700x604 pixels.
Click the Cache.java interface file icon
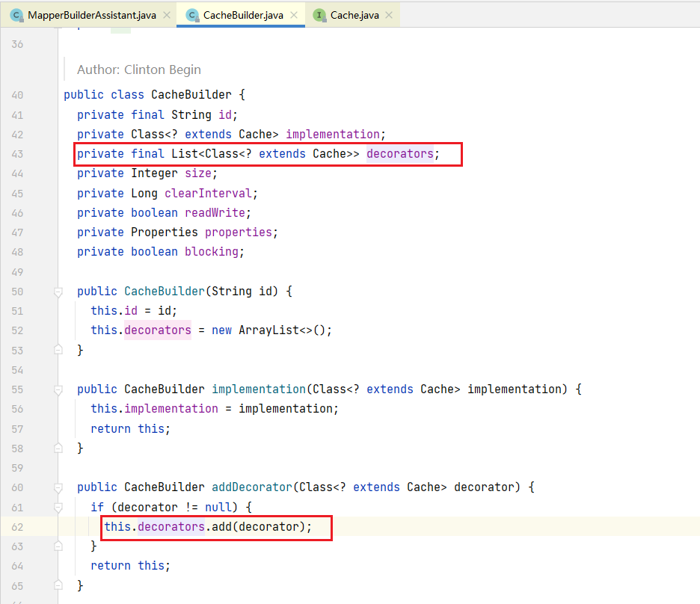pyautogui.click(x=320, y=15)
